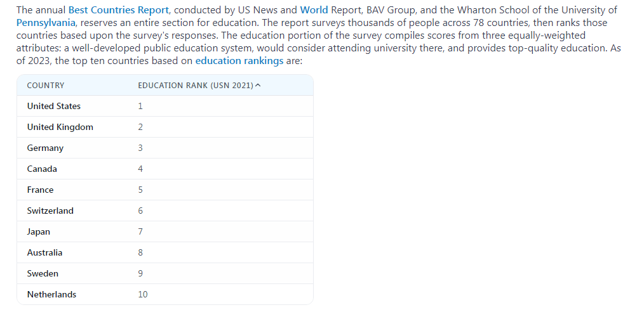Viewport: 644px width, 312px height.
Task: Follow the education rankings link
Action: point(239,61)
